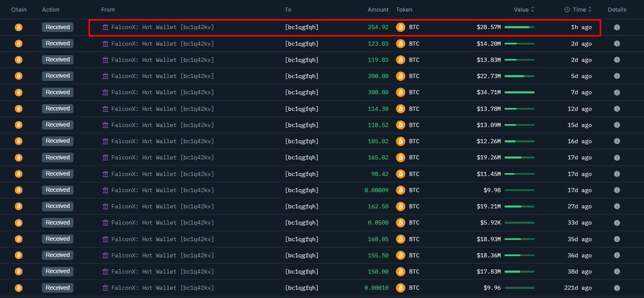Open details info icon for 200.00 BTC row

pyautogui.click(x=617, y=76)
